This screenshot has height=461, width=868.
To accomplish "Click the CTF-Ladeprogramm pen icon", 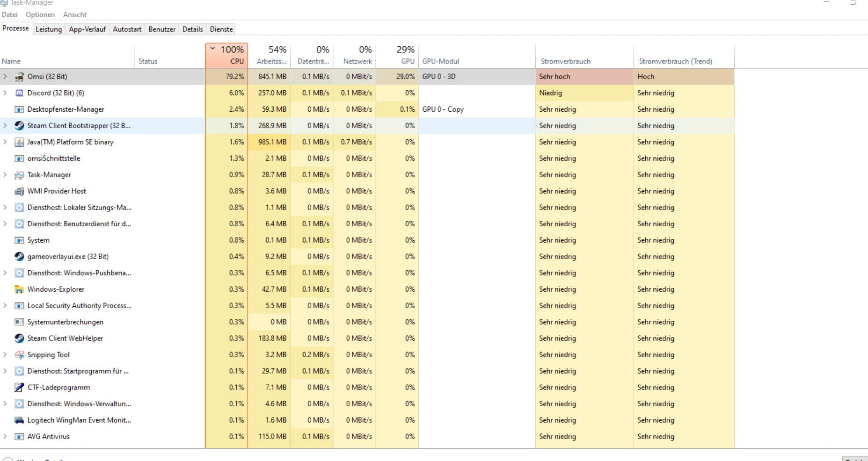I will (19, 388).
